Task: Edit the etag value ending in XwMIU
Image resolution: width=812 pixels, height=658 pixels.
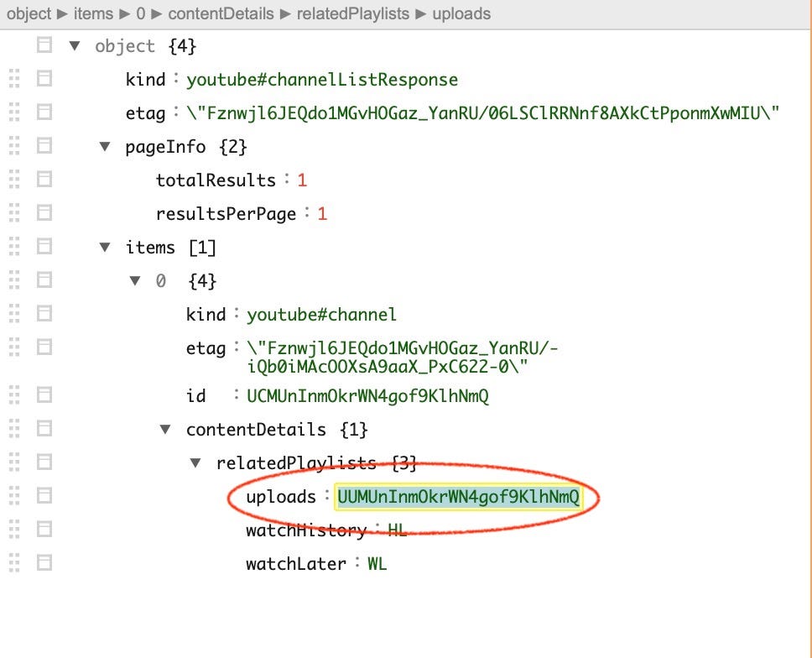Action: click(482, 113)
